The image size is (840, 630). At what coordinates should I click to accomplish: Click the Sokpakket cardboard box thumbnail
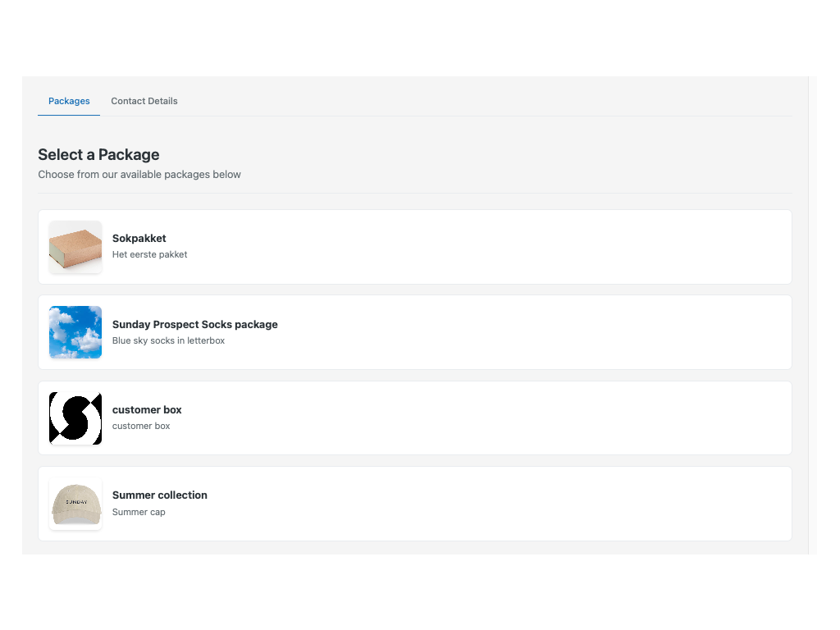pos(75,247)
